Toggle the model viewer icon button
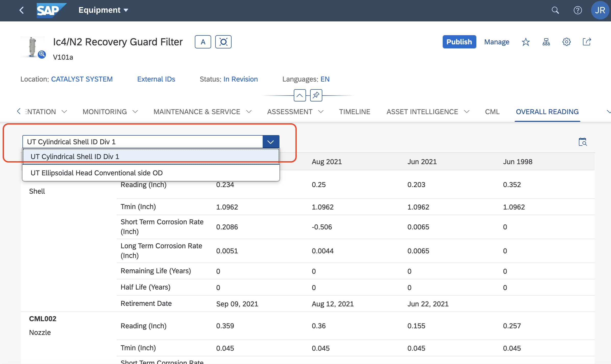The image size is (611, 364). [223, 42]
